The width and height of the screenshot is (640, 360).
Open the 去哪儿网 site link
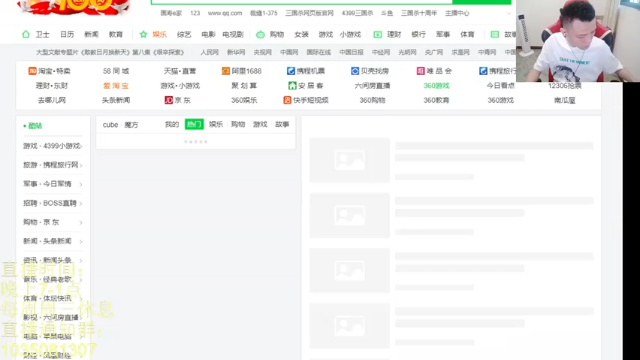click(52, 100)
